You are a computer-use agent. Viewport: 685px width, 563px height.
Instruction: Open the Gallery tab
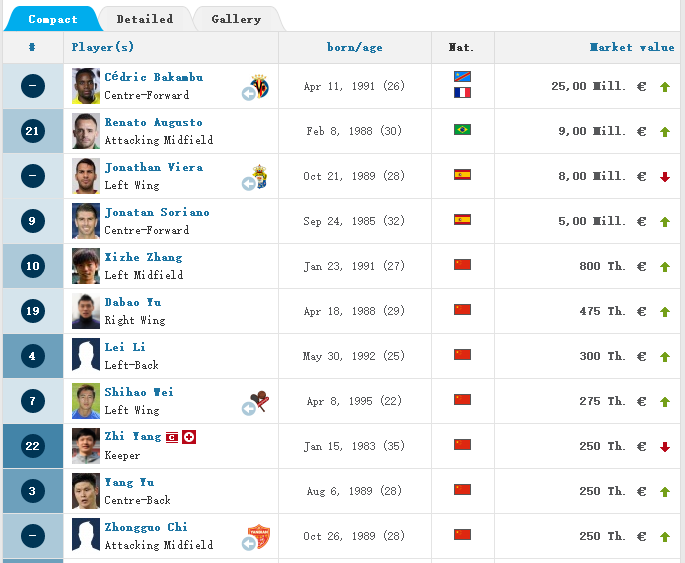coord(236,19)
